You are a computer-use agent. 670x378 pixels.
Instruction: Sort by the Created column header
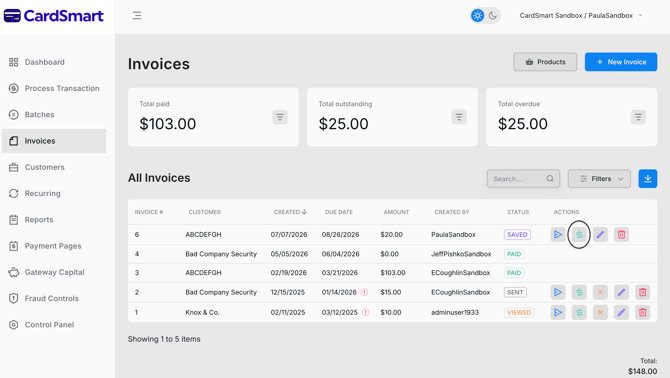point(290,212)
